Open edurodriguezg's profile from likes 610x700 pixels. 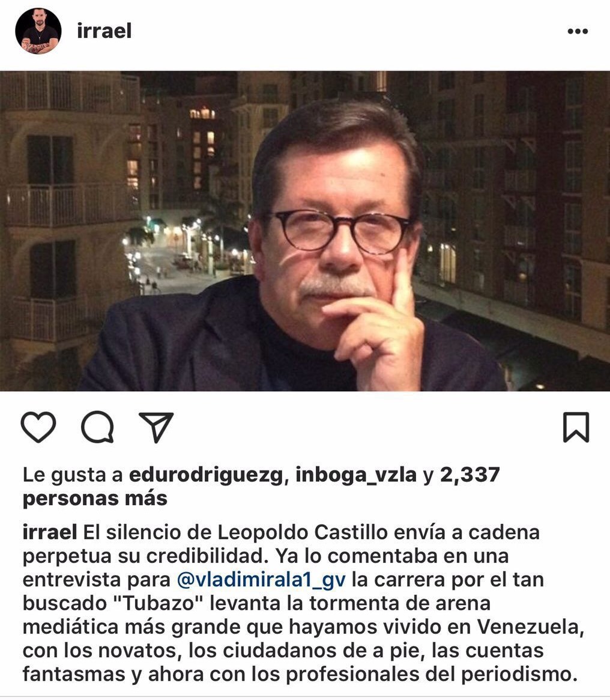click(206, 475)
